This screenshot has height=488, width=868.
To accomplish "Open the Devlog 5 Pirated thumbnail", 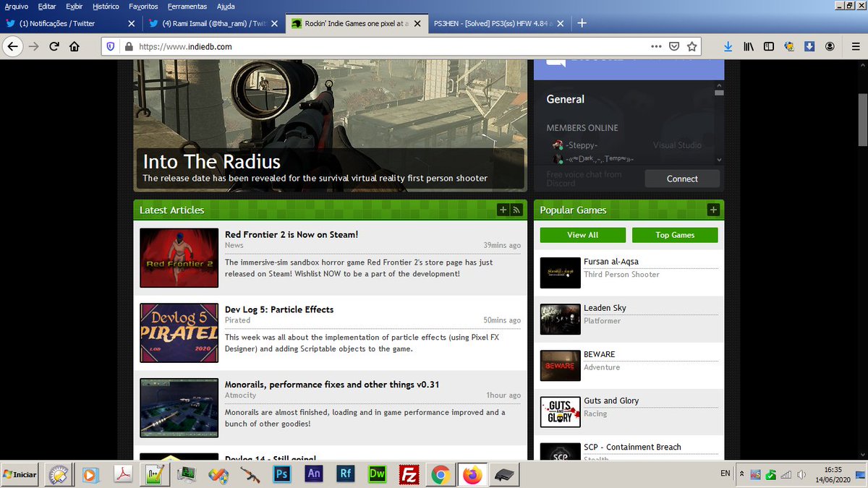I will (179, 333).
